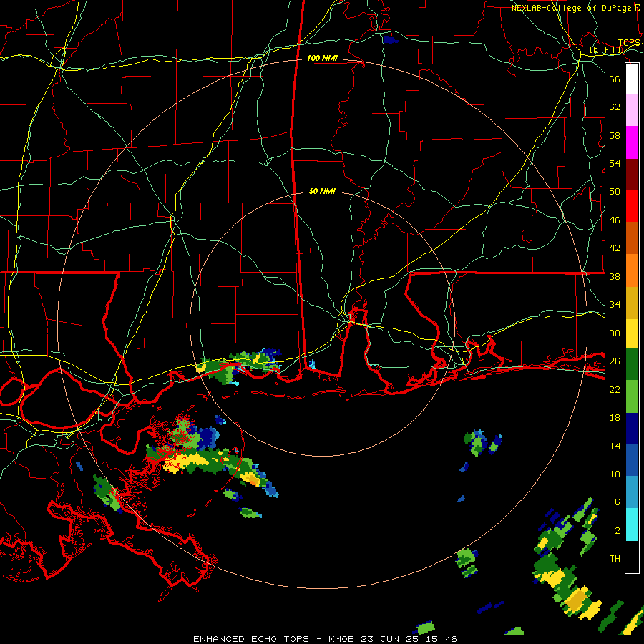Click the "TH" legend label
Viewport: 644px width, 644px height.
(615, 559)
